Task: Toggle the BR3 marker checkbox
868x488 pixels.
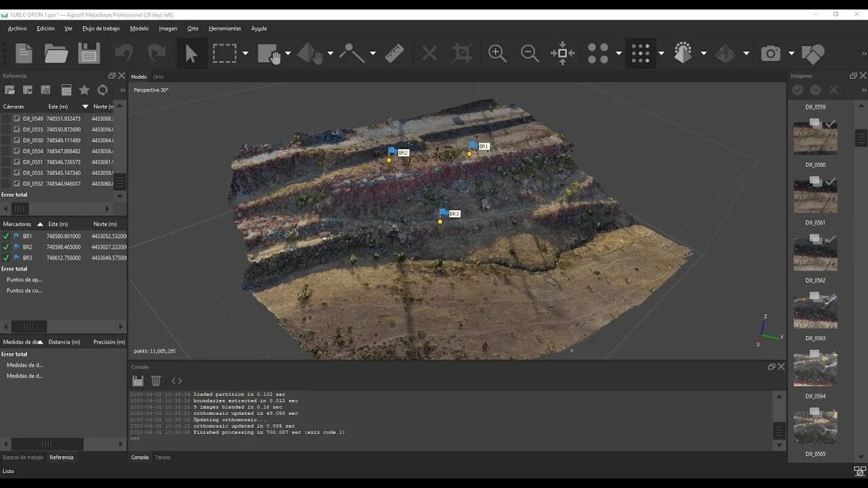Action: pos(6,258)
